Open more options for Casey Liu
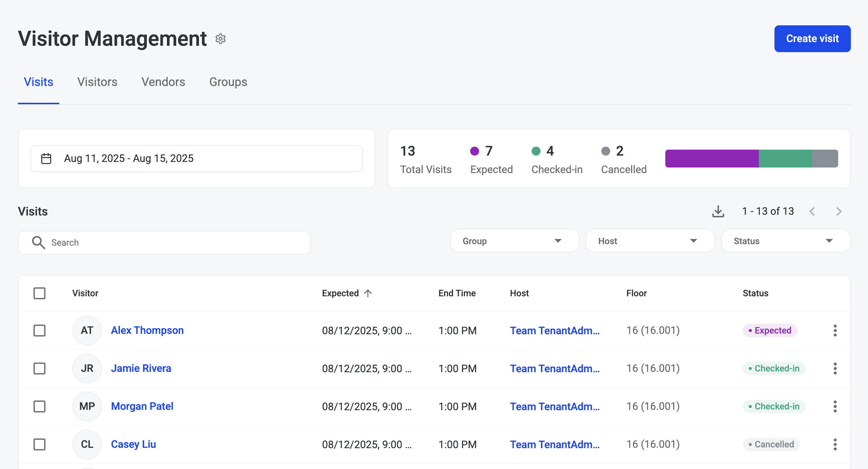 pyautogui.click(x=835, y=444)
